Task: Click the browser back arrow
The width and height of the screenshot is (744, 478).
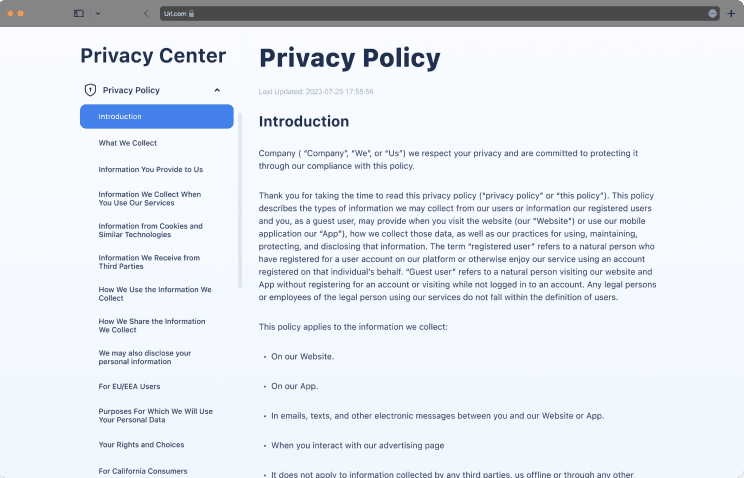Action: click(146, 13)
